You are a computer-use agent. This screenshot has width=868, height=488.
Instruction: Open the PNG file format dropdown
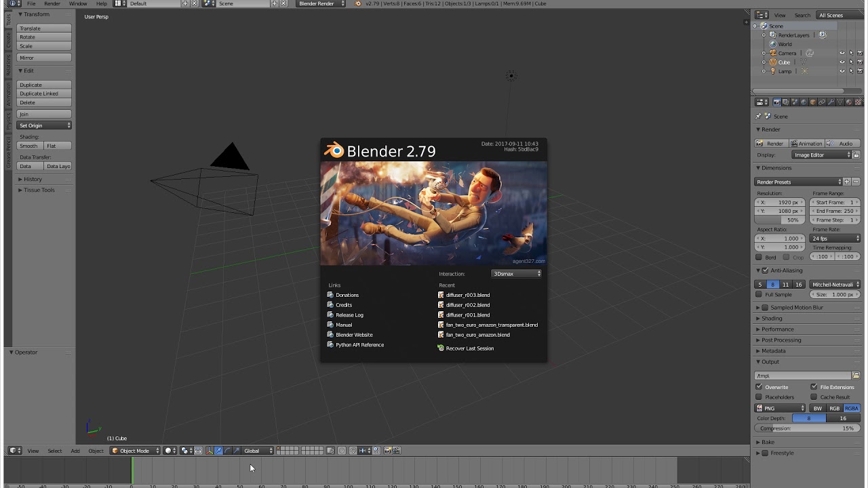tap(780, 409)
